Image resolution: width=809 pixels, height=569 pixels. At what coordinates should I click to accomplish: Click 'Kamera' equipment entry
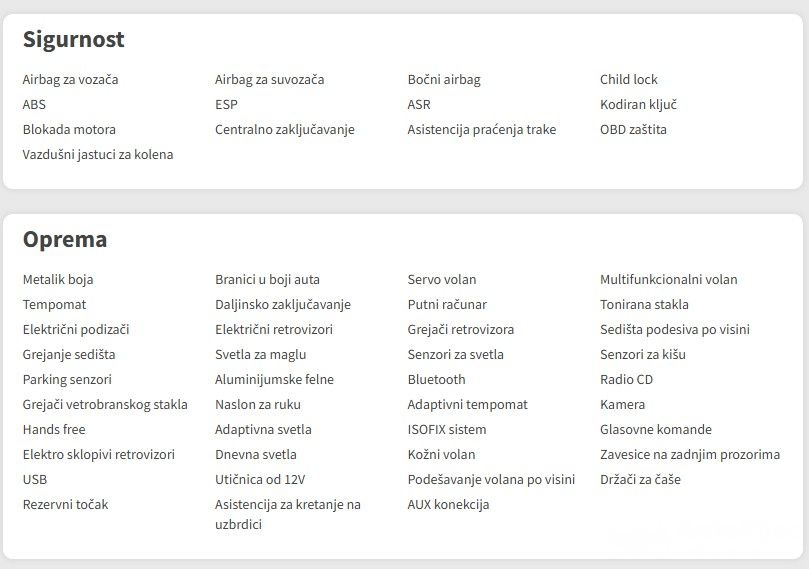pos(622,405)
